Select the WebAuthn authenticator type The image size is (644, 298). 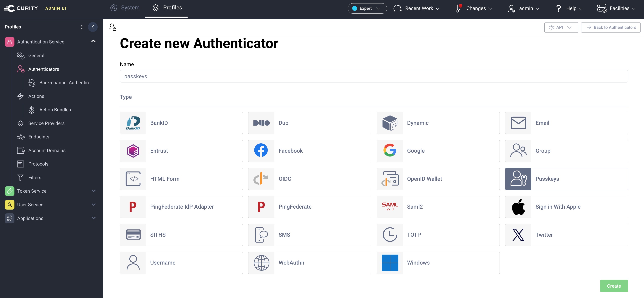pyautogui.click(x=309, y=263)
